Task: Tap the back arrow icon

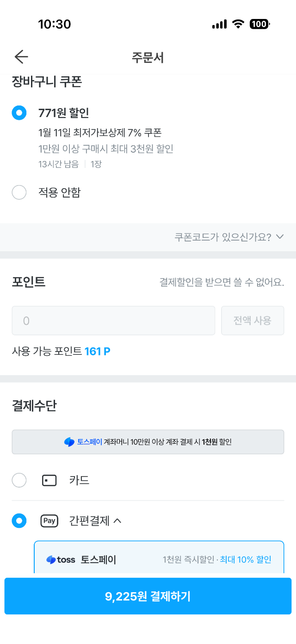Action: click(21, 57)
